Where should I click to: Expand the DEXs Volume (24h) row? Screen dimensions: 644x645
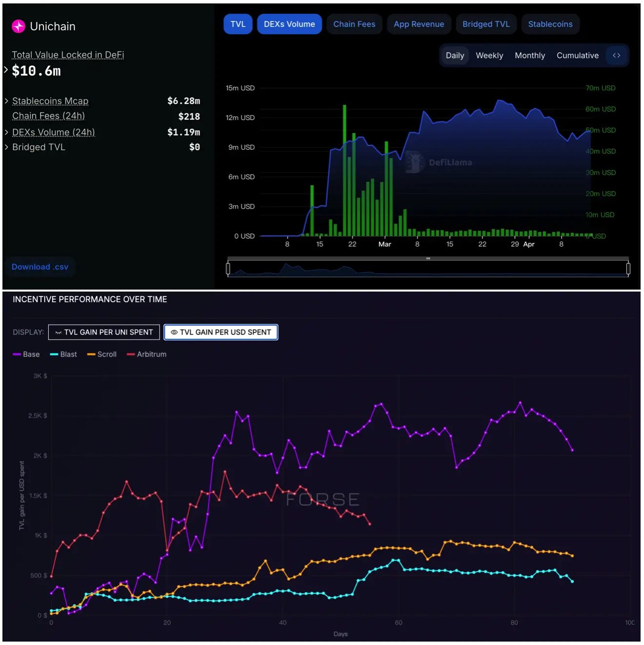tap(7, 132)
